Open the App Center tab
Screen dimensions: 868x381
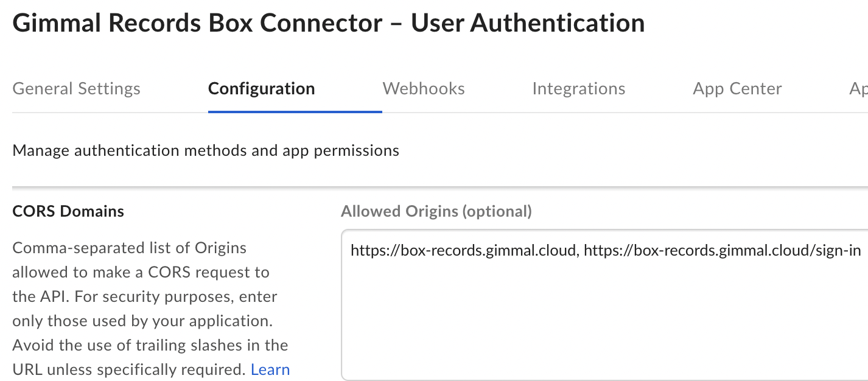pos(737,89)
